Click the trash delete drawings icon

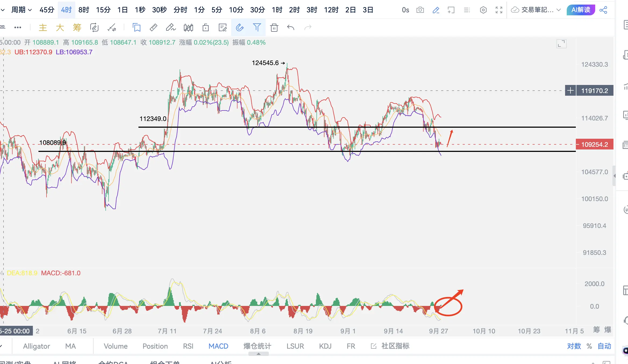[x=274, y=27]
